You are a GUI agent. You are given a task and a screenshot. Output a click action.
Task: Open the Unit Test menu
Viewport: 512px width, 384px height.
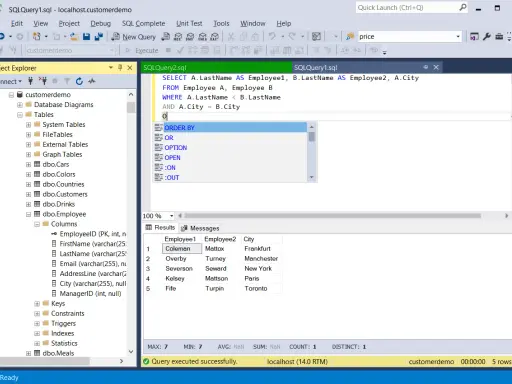click(189, 23)
